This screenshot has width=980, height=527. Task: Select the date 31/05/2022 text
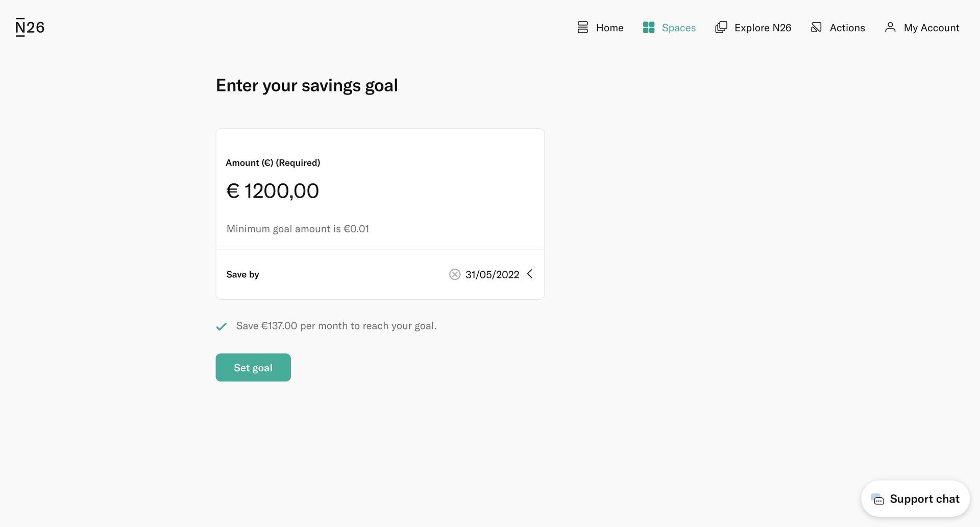point(492,274)
